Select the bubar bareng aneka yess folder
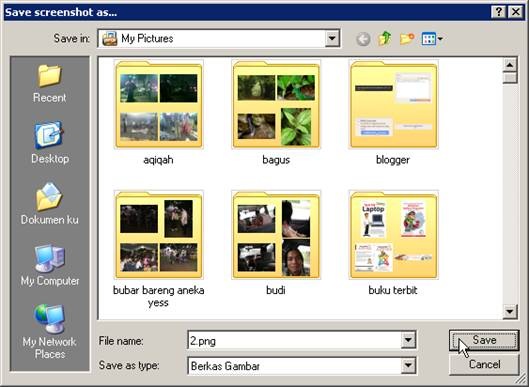 coord(159,235)
